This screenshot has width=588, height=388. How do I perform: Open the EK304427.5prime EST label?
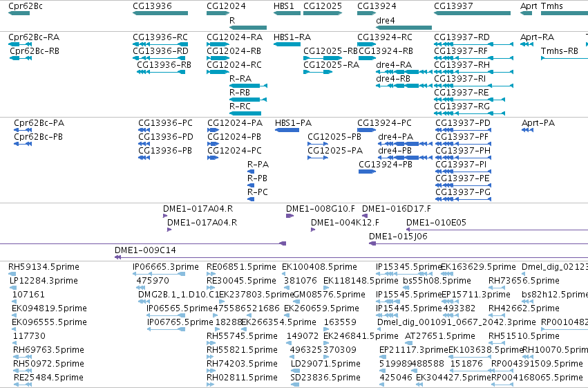[453, 378]
